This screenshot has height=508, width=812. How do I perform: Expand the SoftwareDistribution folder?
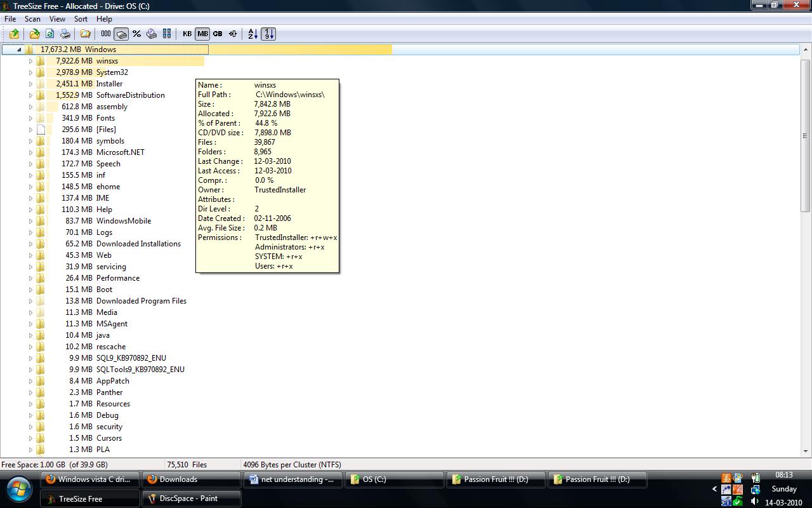tap(30, 95)
